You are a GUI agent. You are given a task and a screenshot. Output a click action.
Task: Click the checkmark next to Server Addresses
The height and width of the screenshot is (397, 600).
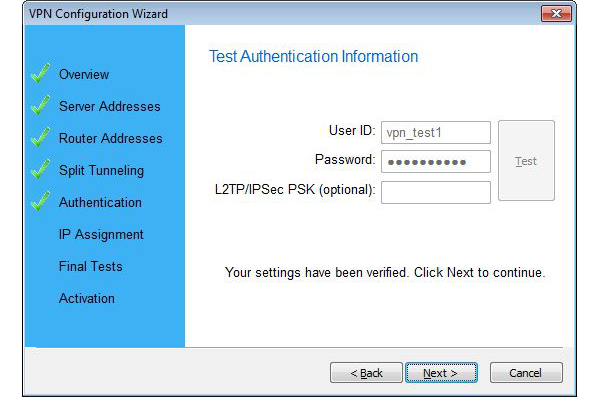pos(41,105)
